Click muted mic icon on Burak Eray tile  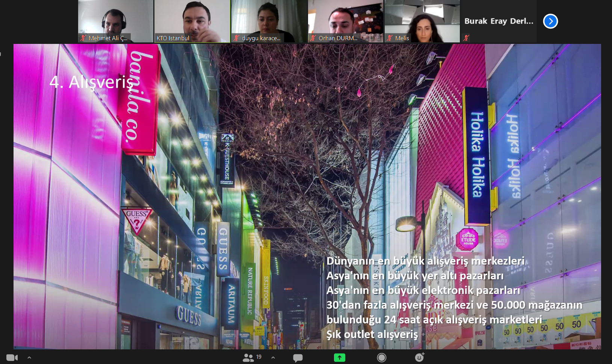466,38
